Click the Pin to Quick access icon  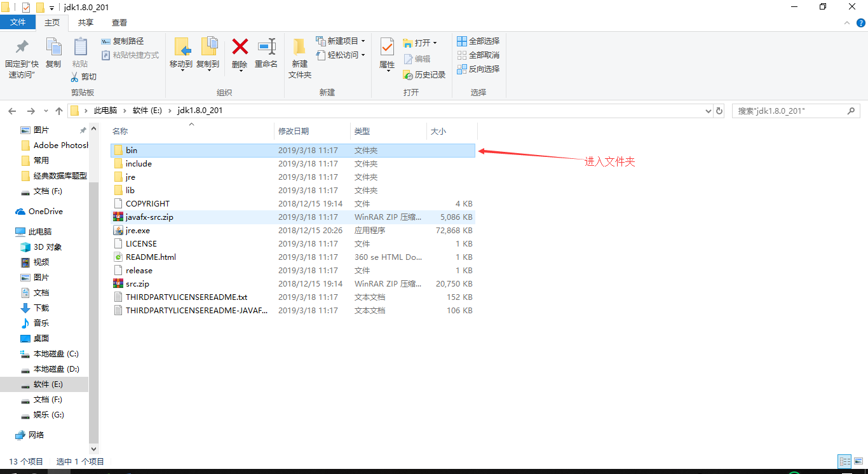(x=22, y=47)
